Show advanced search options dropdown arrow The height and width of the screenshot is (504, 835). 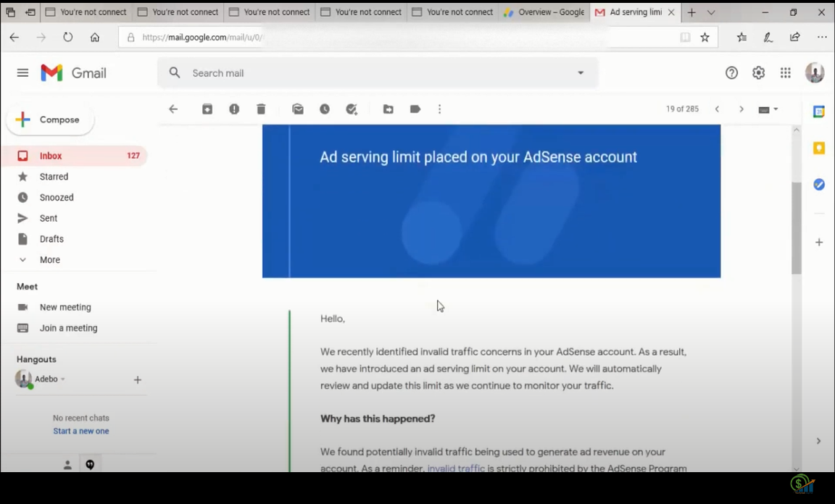pyautogui.click(x=581, y=73)
